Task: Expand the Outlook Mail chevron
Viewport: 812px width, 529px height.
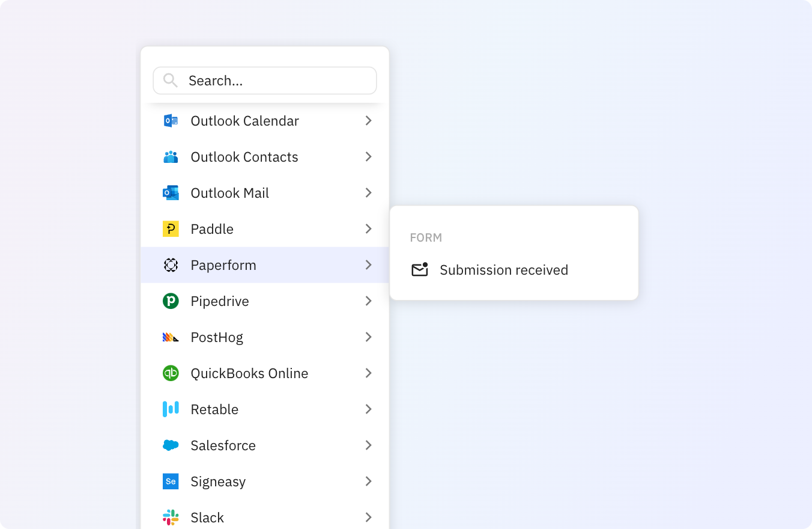Action: click(x=368, y=193)
